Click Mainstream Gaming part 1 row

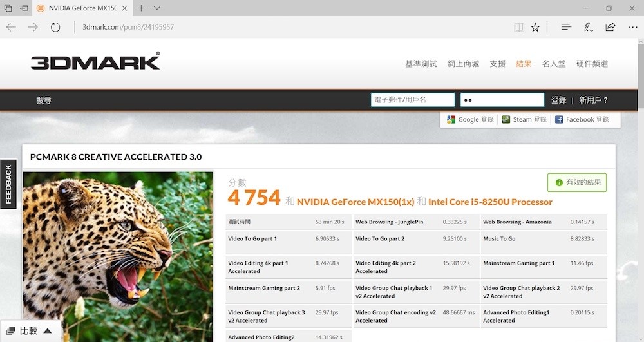[544, 267]
